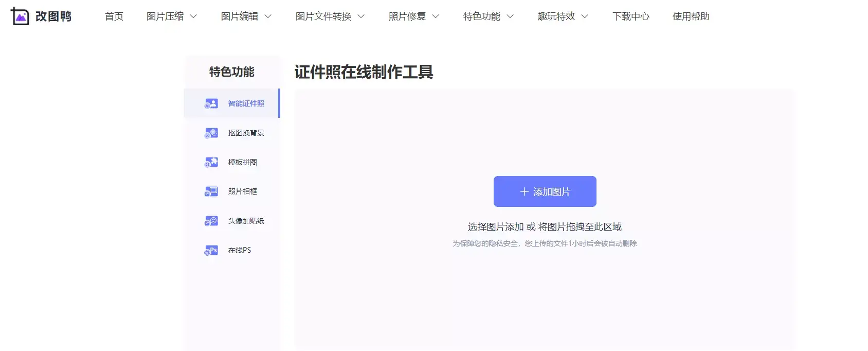The width and height of the screenshot is (868, 351).
Task: Expand the 照片修复 dropdown arrow
Action: coord(436,16)
